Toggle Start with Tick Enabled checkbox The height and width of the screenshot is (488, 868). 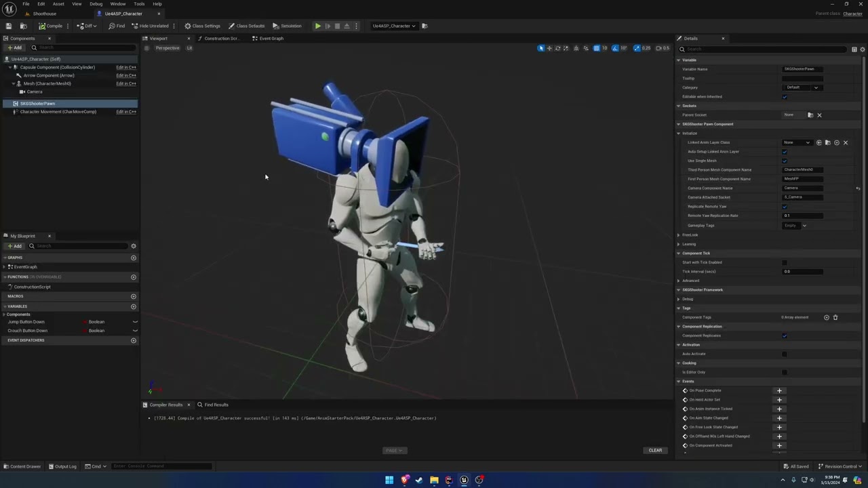coord(785,262)
